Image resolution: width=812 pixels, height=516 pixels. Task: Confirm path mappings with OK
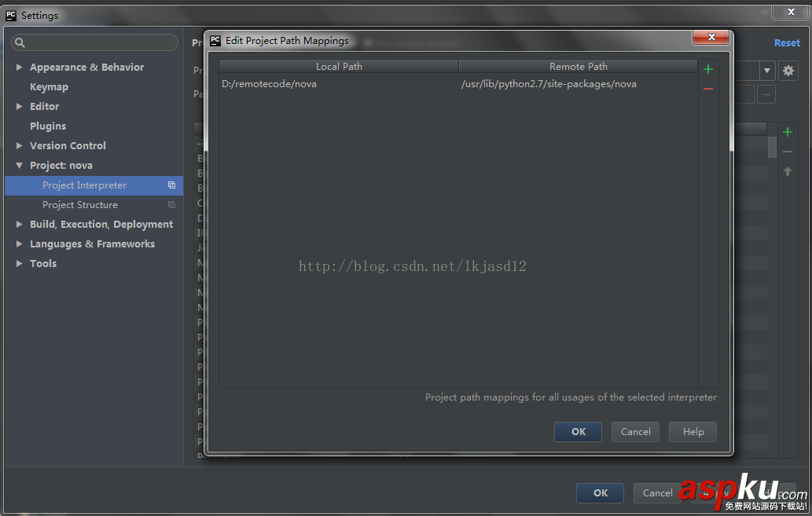578,431
